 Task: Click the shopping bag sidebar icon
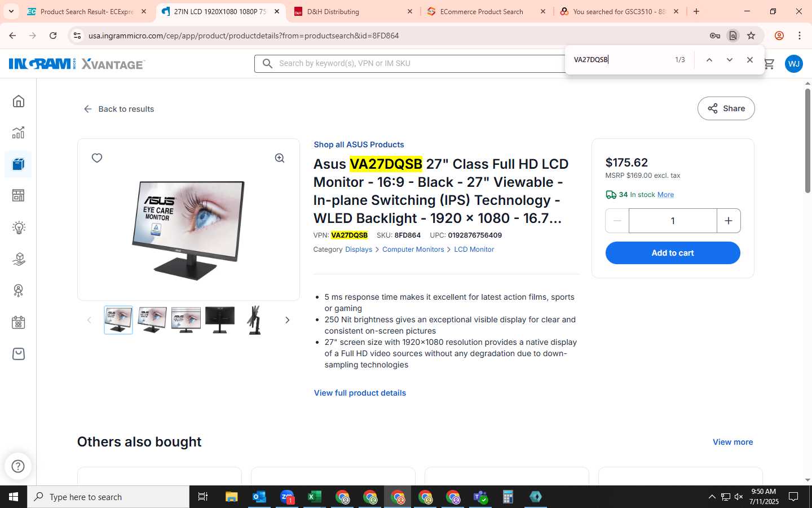(19, 354)
